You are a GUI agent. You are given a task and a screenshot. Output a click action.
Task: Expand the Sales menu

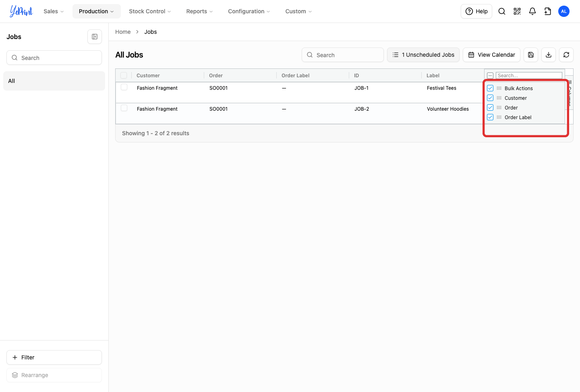(54, 11)
